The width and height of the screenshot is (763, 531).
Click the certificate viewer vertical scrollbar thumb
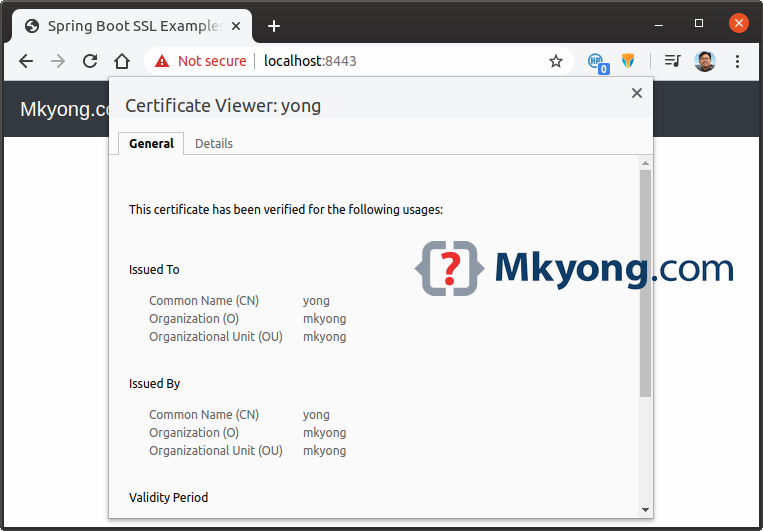645,283
